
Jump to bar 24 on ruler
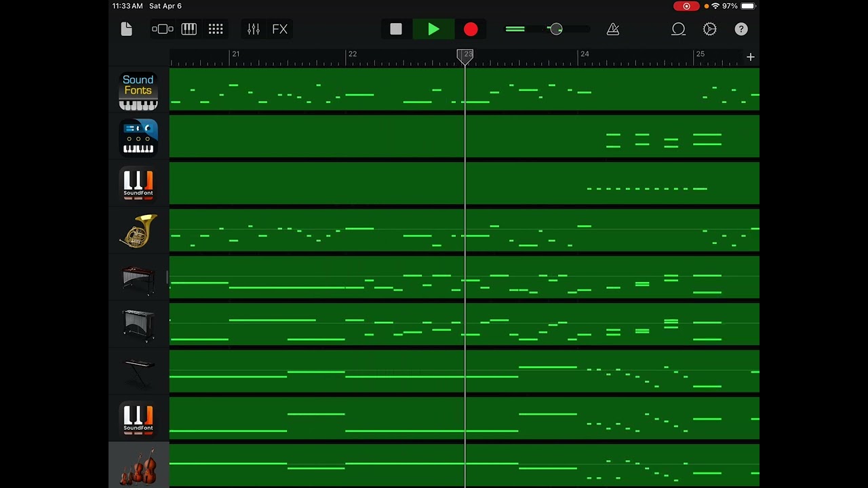585,54
